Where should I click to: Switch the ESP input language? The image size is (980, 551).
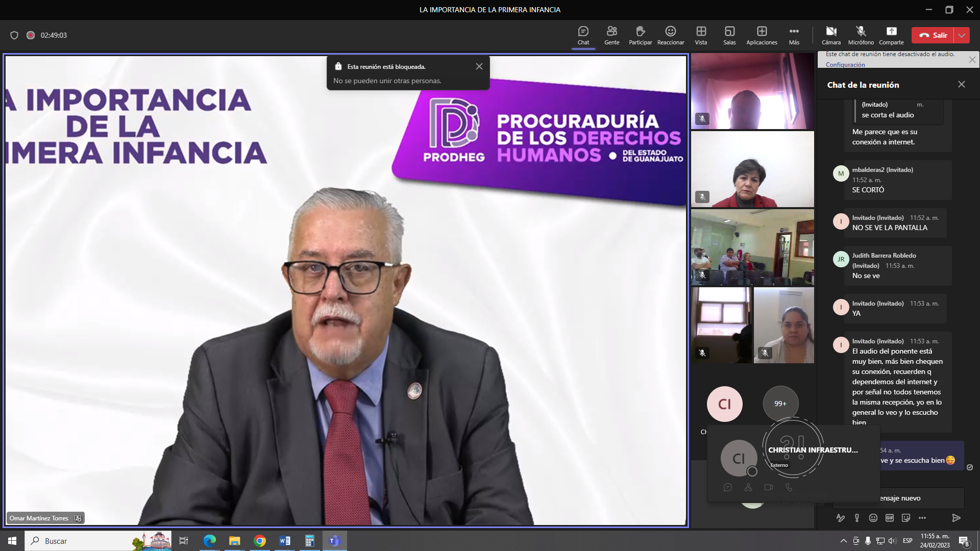(x=908, y=541)
